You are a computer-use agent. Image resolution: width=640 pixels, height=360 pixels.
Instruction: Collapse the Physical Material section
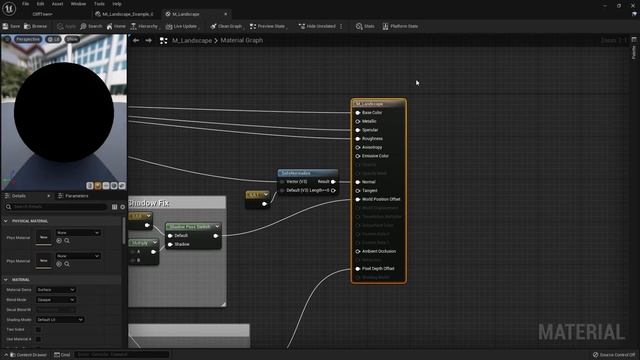[x=6, y=221]
